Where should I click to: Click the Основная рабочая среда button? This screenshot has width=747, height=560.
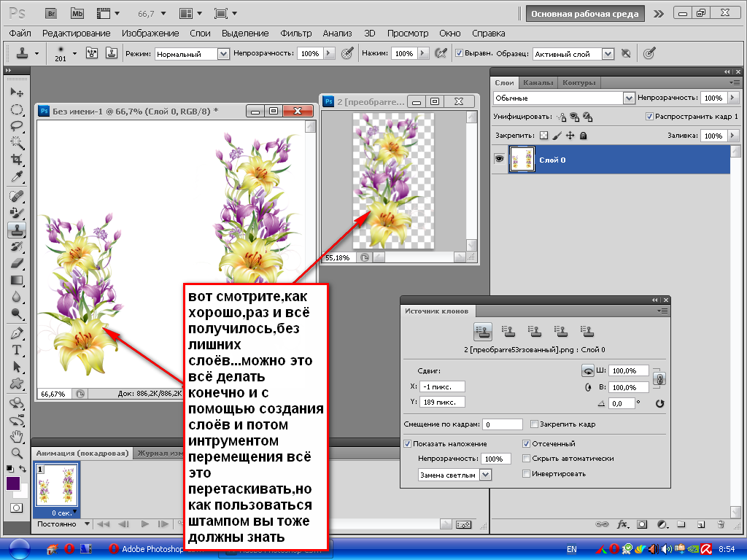coord(585,14)
